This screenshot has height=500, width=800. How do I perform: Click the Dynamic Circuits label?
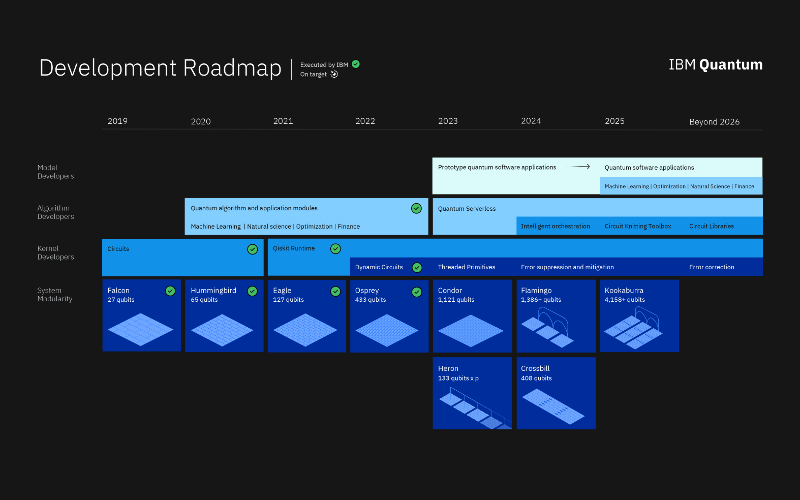click(x=379, y=267)
